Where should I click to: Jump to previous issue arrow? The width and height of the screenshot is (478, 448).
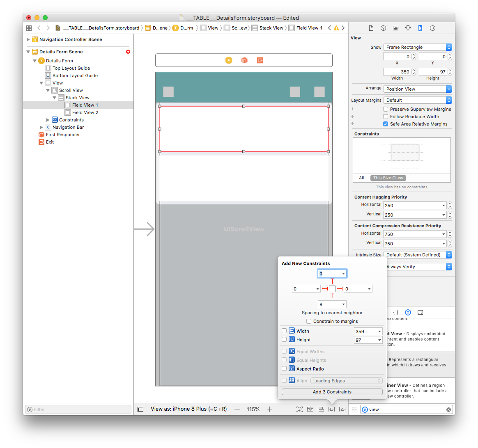click(x=329, y=28)
